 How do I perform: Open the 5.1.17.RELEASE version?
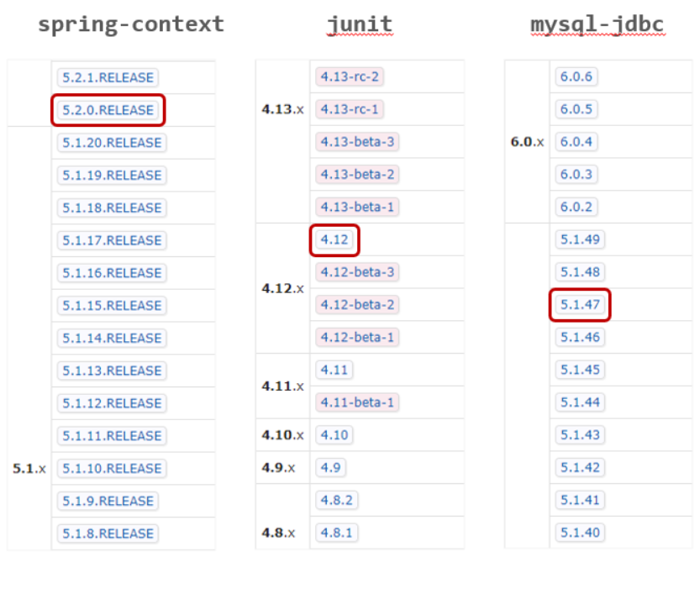click(x=111, y=240)
